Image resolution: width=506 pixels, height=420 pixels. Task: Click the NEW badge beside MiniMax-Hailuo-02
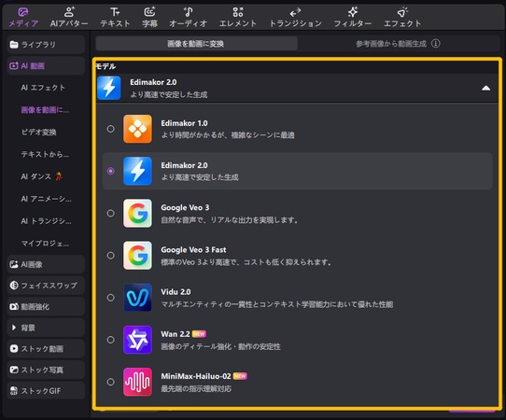click(x=240, y=376)
